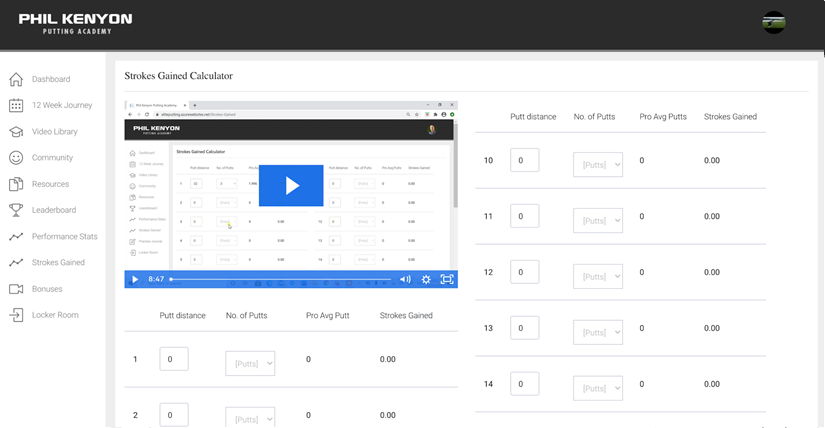Open the user profile avatar
825x428 pixels.
point(773,23)
